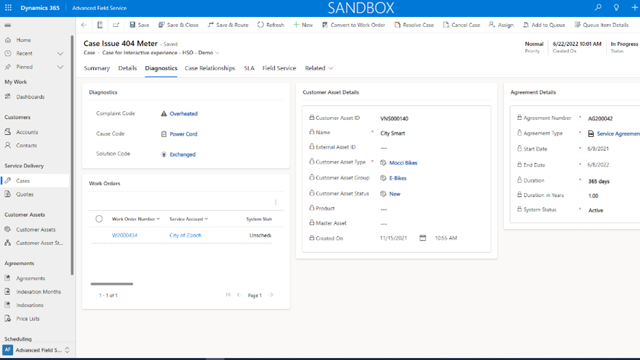Open the Mocci Bikes asset type link
640x360 pixels.
tap(403, 163)
